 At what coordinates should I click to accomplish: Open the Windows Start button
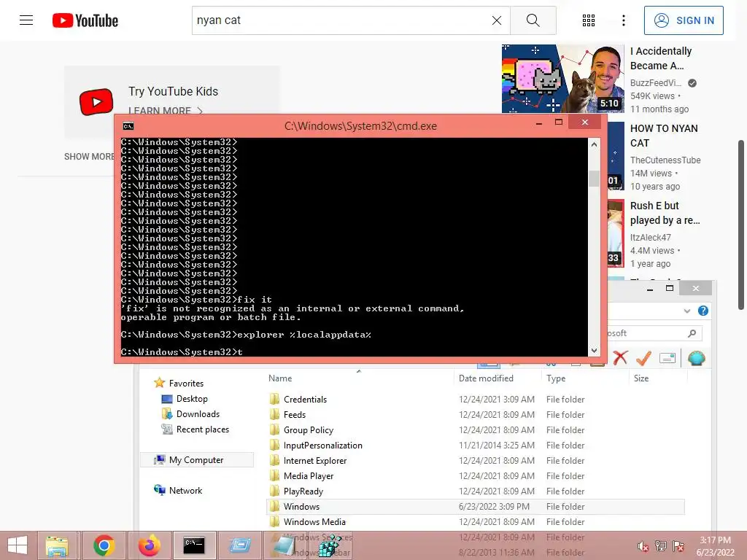(x=18, y=545)
